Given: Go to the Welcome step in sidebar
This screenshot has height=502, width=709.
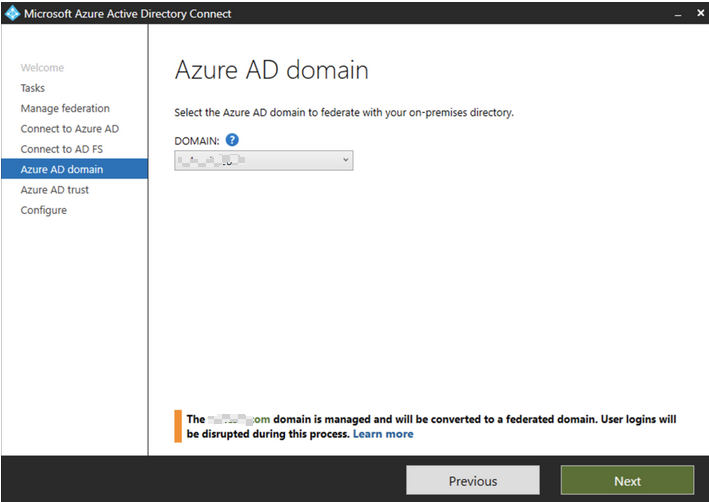Looking at the screenshot, I should (42, 68).
